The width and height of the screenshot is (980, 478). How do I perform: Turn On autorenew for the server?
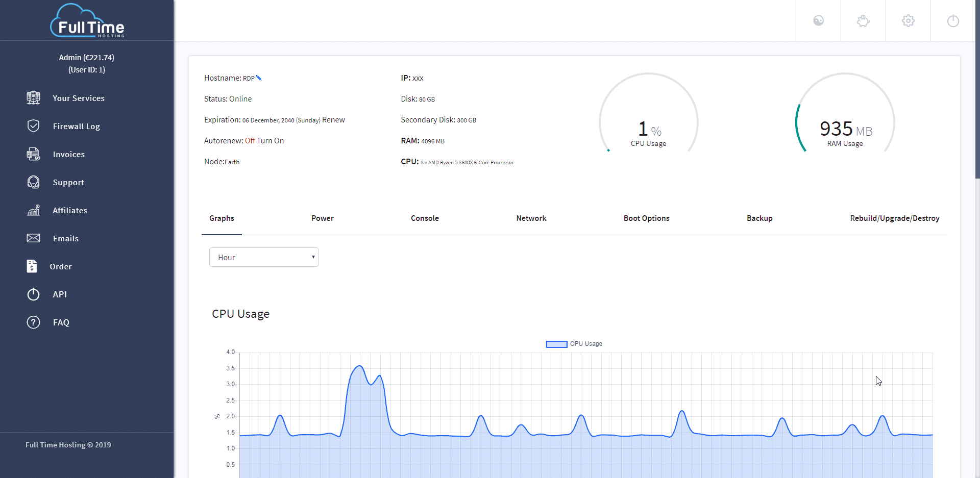click(x=271, y=140)
